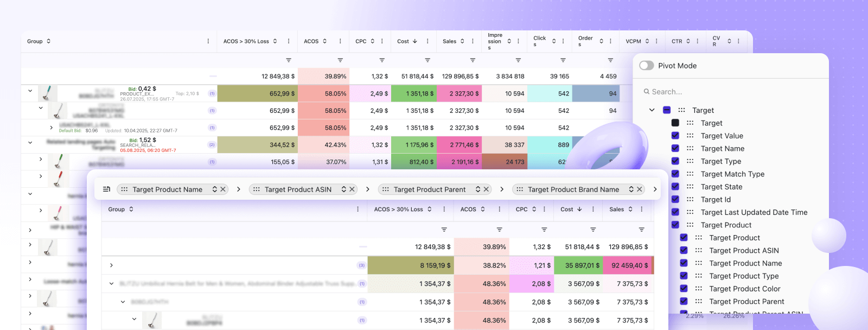
Task: Grab drag handle of Target Product Name chip
Action: (x=124, y=189)
